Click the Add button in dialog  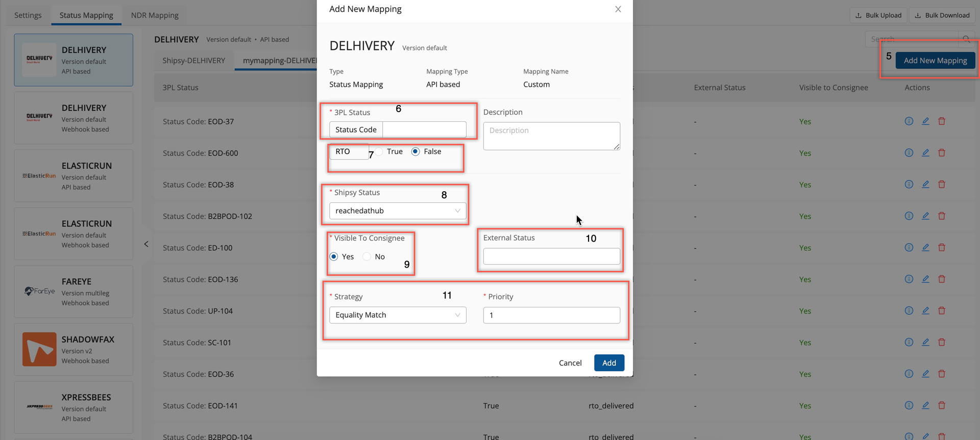click(x=609, y=363)
